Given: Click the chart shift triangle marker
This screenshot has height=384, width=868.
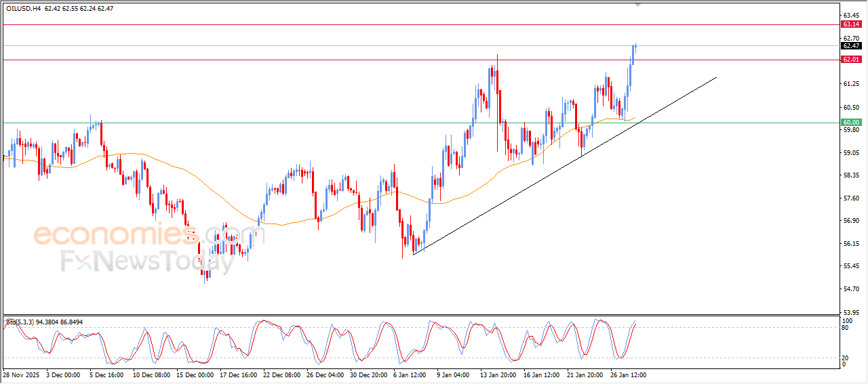Looking at the screenshot, I should [637, 5].
